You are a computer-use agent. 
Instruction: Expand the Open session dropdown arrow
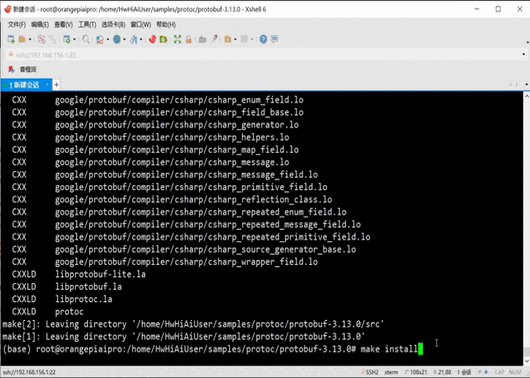pos(30,40)
